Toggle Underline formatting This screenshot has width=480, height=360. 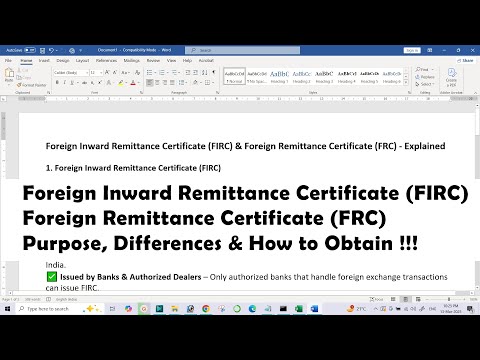coord(72,82)
